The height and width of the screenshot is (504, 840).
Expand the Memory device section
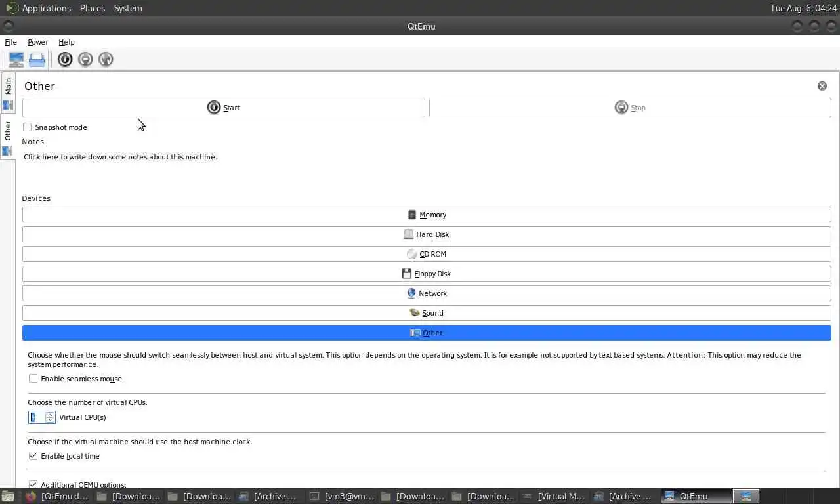[x=427, y=215]
